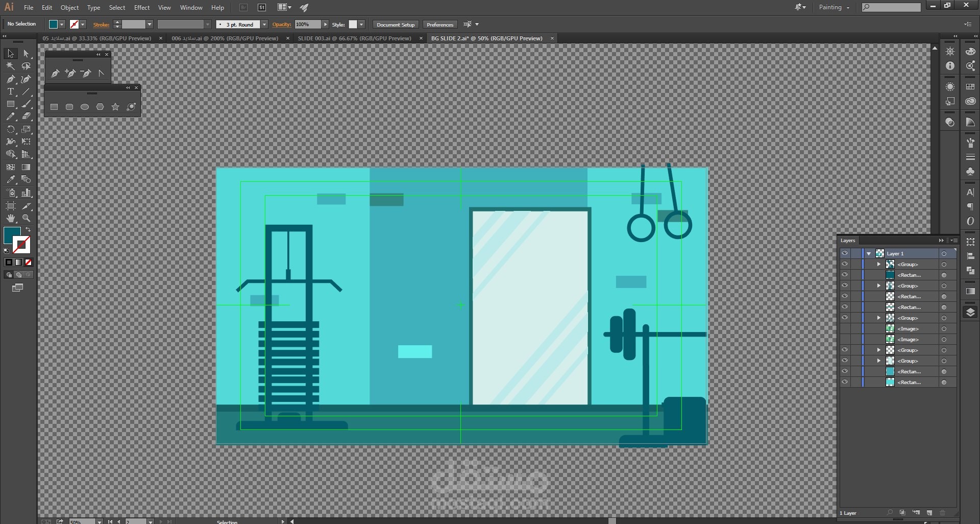The height and width of the screenshot is (524, 980).
Task: Pick the Eyedropper tool
Action: click(10, 180)
